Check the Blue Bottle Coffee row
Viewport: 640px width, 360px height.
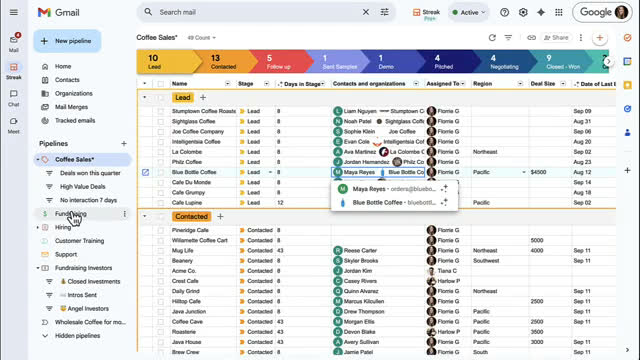point(160,172)
